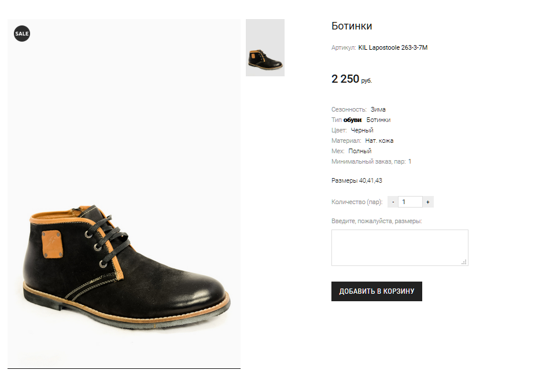Grab the text area resize handle
The height and width of the screenshot is (392, 546).
(x=464, y=262)
